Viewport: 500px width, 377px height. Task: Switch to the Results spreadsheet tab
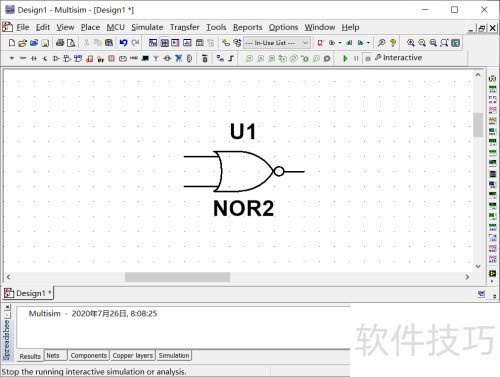coord(30,356)
